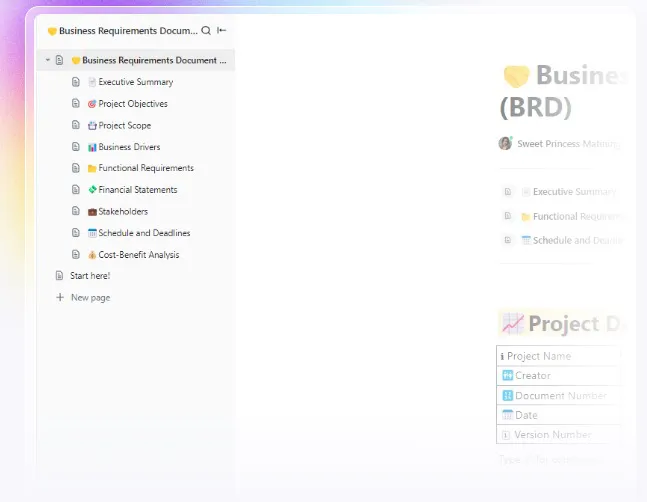Click the folder icon beside Functional Requirements

pos(92,168)
